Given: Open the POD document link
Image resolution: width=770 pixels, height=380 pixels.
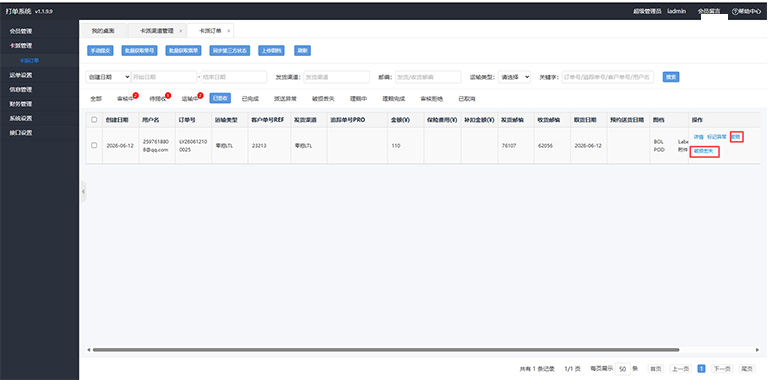Looking at the screenshot, I should 659,150.
